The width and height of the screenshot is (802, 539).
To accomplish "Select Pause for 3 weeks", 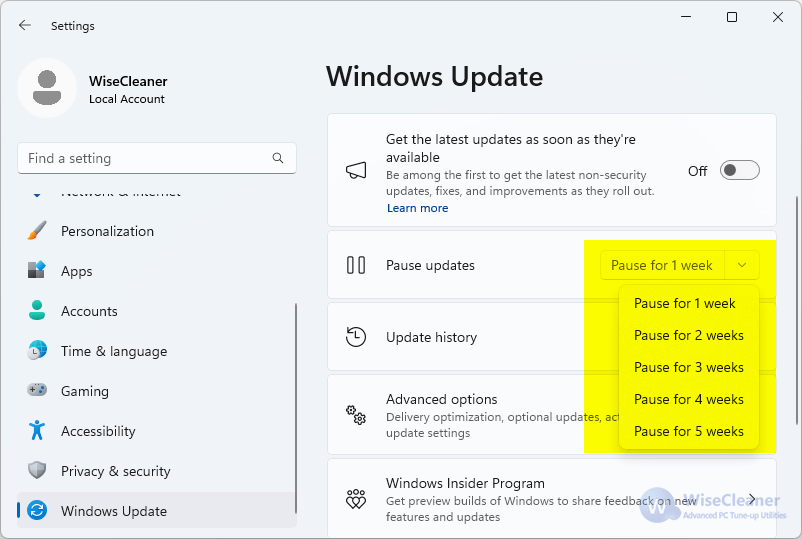I will click(x=688, y=367).
